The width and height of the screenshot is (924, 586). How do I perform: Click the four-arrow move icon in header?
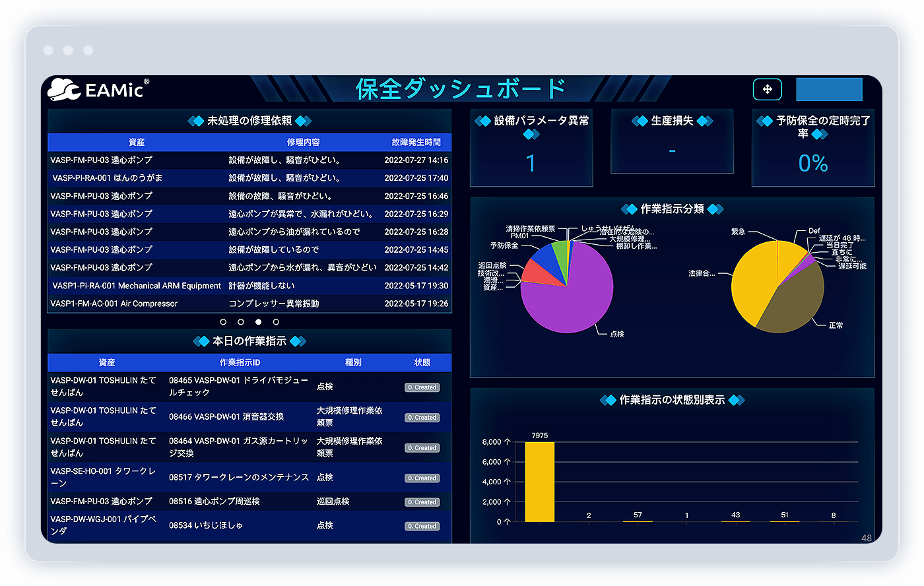click(767, 89)
